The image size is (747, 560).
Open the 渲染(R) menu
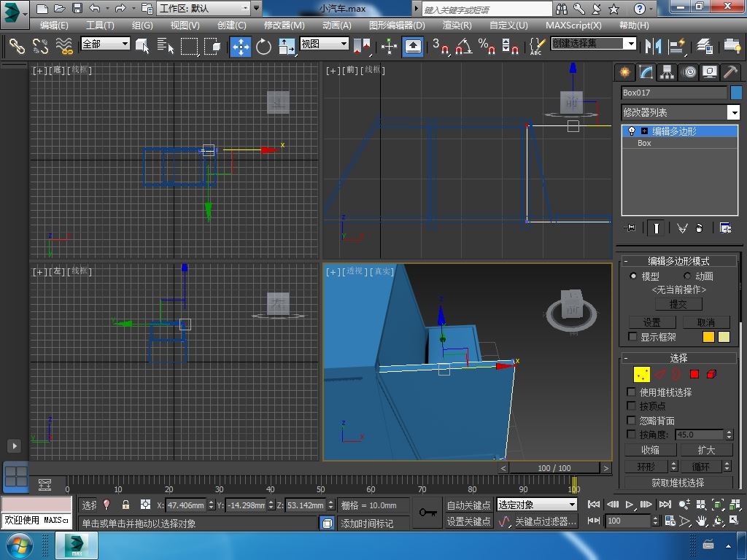tap(457, 25)
